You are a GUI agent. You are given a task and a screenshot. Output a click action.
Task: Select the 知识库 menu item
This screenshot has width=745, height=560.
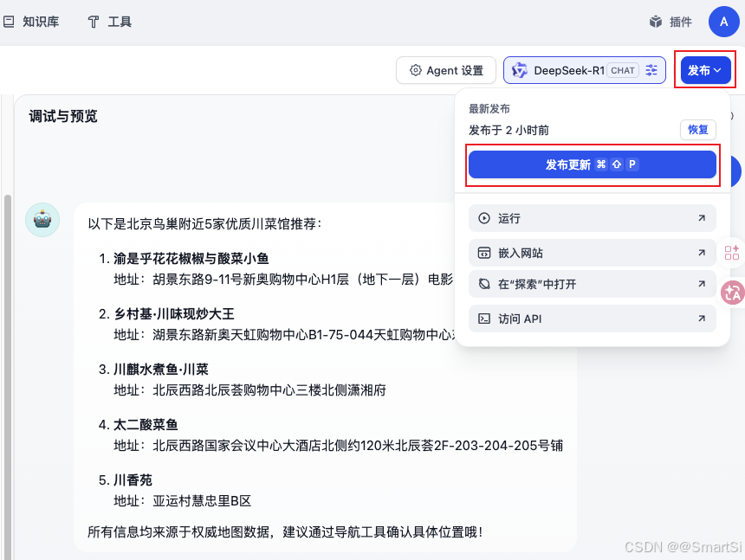click(x=32, y=22)
